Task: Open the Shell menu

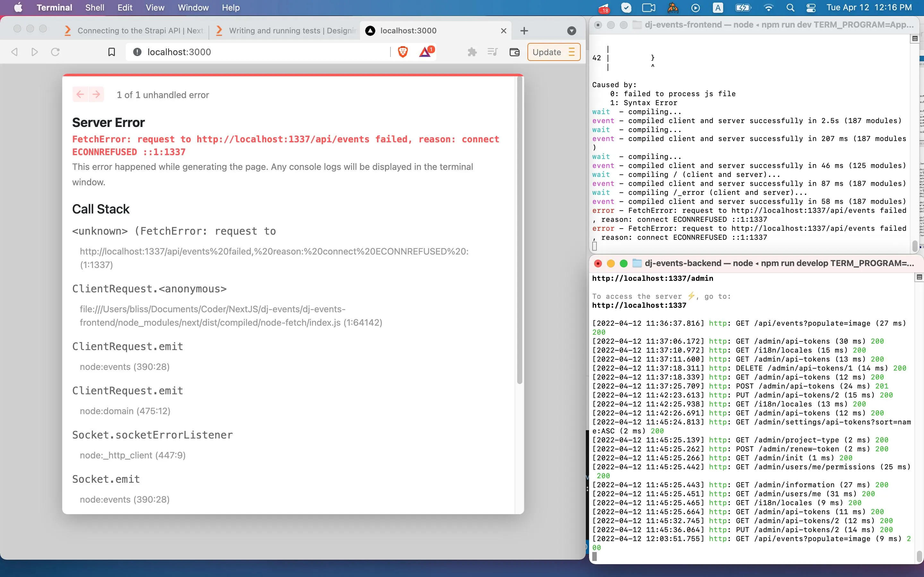Action: coord(94,8)
